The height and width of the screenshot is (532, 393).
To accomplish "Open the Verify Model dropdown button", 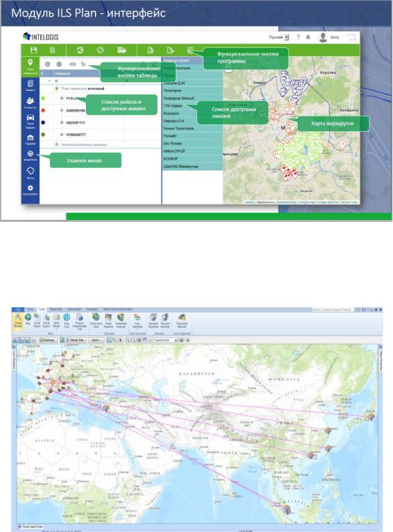I will [57, 321].
